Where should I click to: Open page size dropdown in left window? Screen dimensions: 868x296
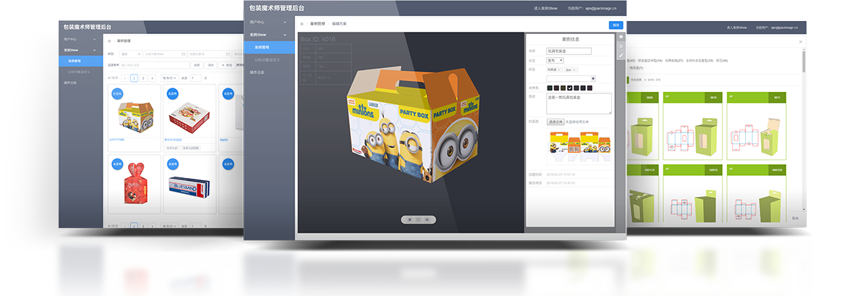[x=169, y=77]
